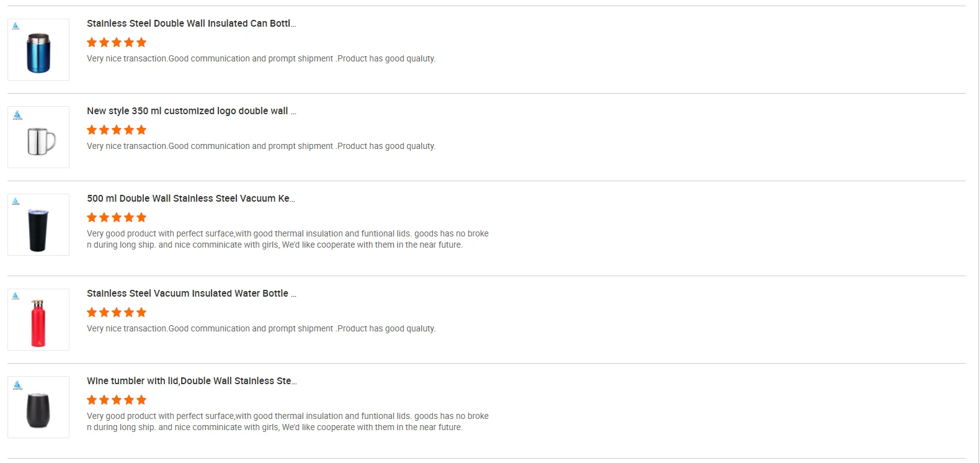Viewport: 980px width, 463px height.
Task: Click star rating under Insulated Water Bottle title
Action: click(x=117, y=313)
